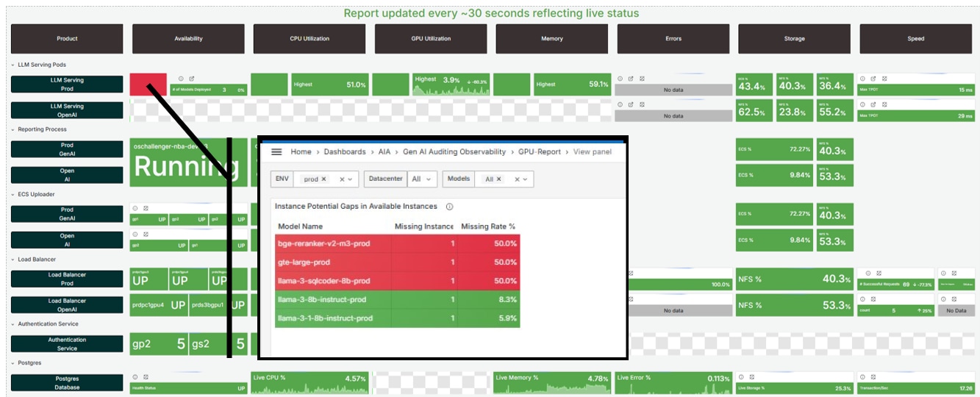Open external link icon in LLM Serving Prod availability panel
The image size is (980, 397).
pos(191,79)
